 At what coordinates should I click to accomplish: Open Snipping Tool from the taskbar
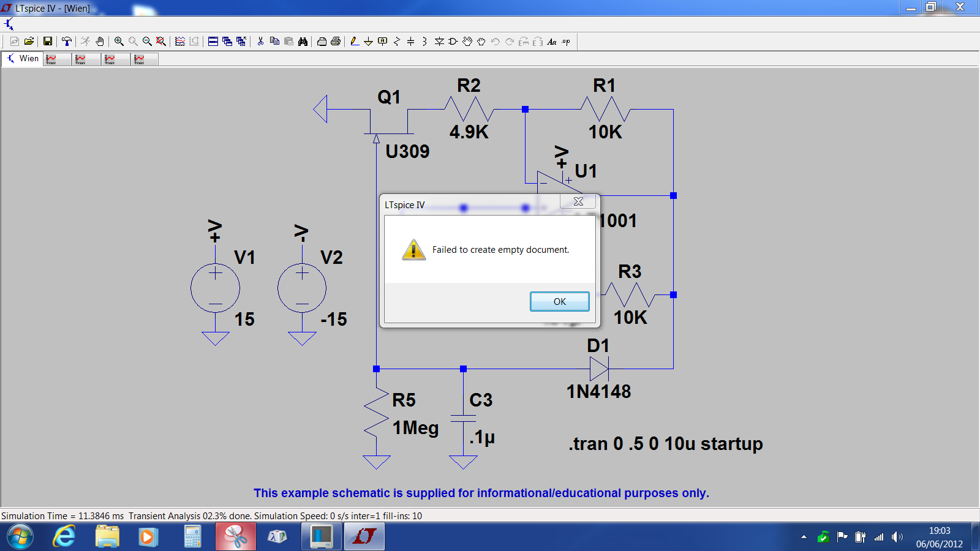[236, 537]
